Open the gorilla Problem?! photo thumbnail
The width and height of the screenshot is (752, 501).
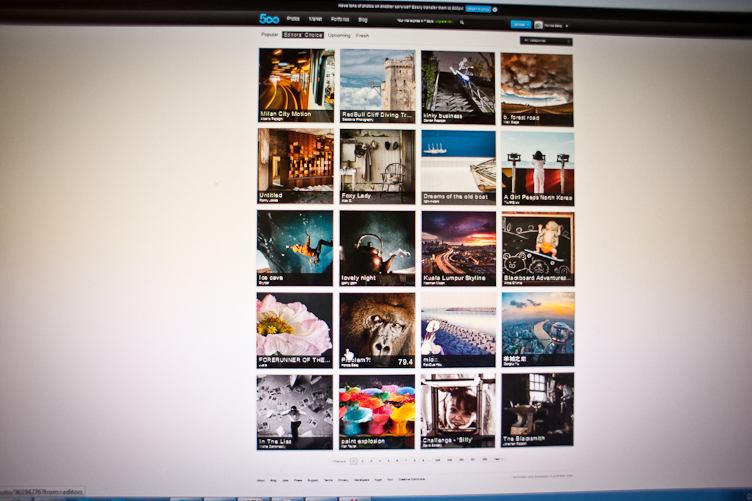(377, 329)
